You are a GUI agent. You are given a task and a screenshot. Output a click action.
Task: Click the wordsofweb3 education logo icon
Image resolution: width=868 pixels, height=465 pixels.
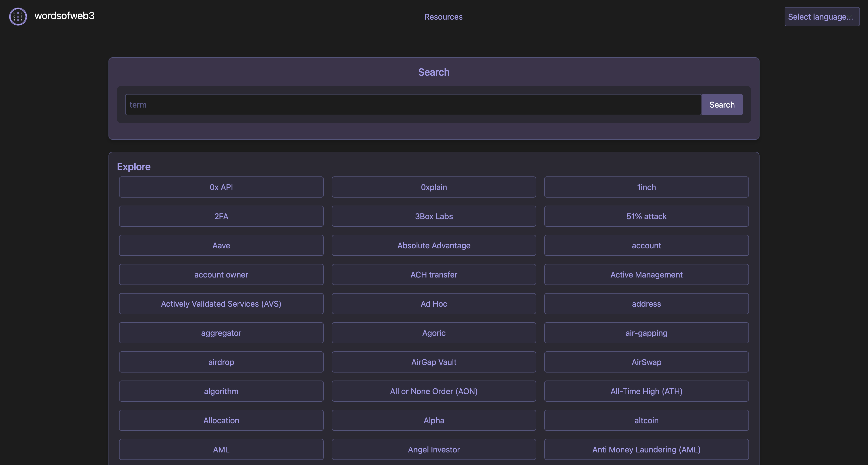(x=18, y=16)
